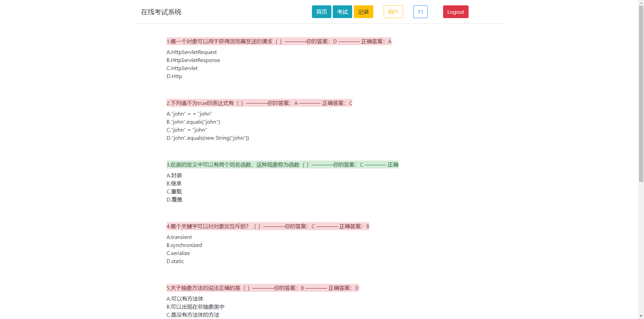The width and height of the screenshot is (644, 319).
Task: Click the 用户 user button
Action: [393, 12]
